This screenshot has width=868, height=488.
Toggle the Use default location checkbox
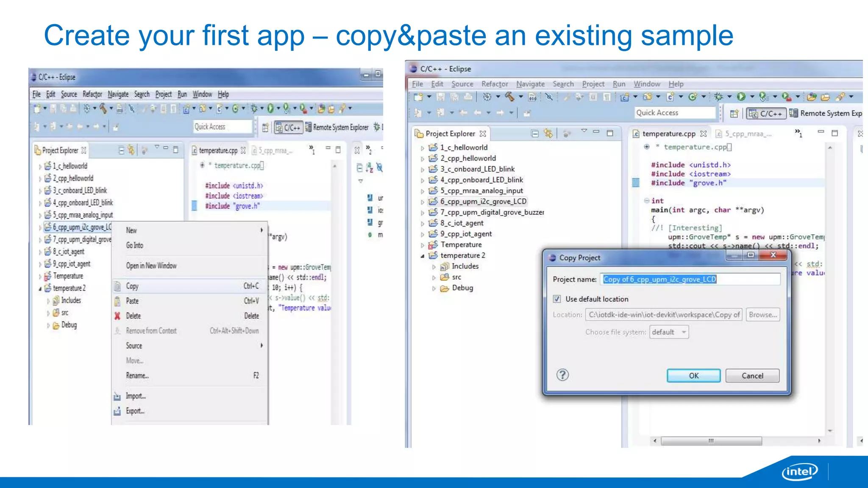point(557,299)
